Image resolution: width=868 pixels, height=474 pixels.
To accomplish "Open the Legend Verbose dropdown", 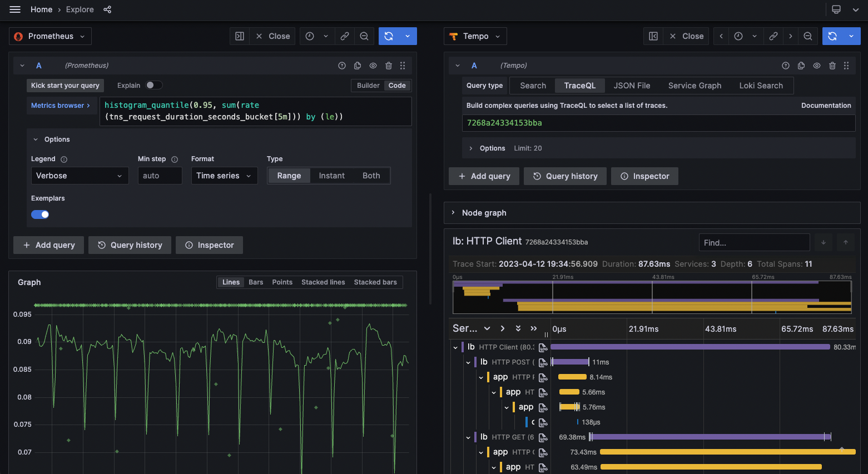I will 80,176.
